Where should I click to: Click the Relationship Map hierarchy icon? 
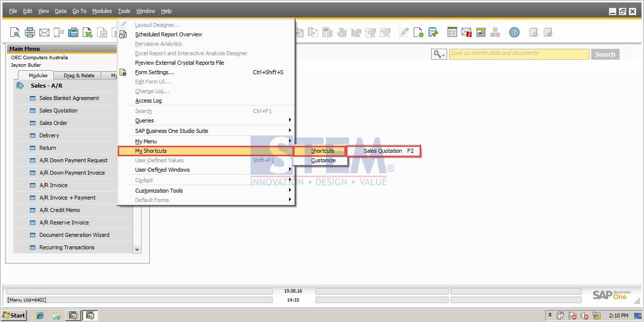(495, 32)
